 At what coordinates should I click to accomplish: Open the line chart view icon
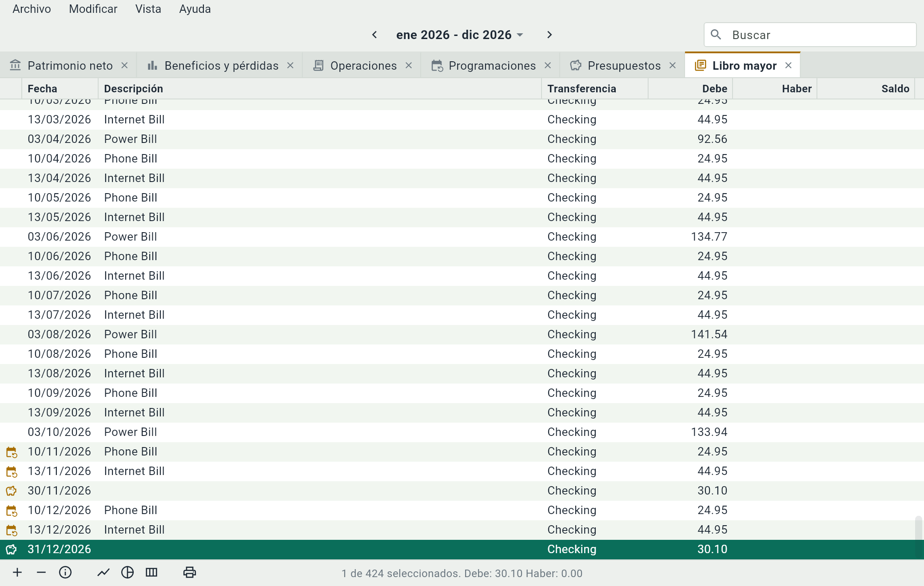tap(104, 573)
